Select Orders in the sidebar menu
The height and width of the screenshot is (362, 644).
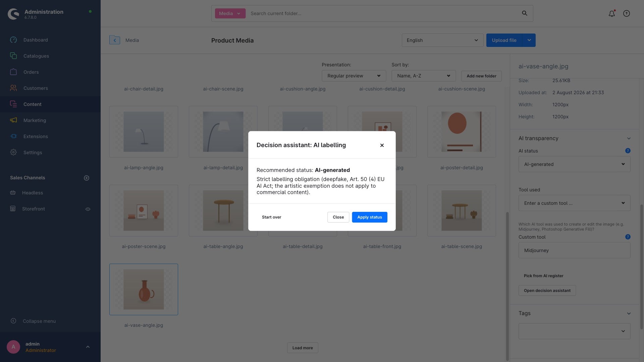[x=31, y=72]
